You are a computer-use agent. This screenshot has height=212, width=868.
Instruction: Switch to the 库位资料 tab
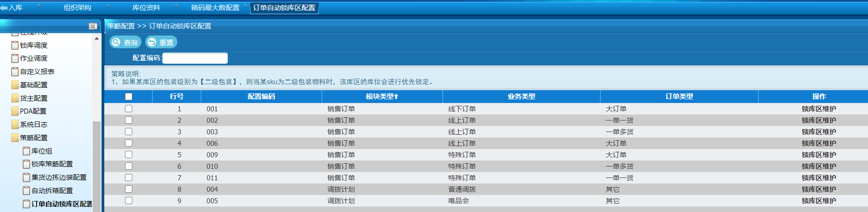click(x=146, y=8)
